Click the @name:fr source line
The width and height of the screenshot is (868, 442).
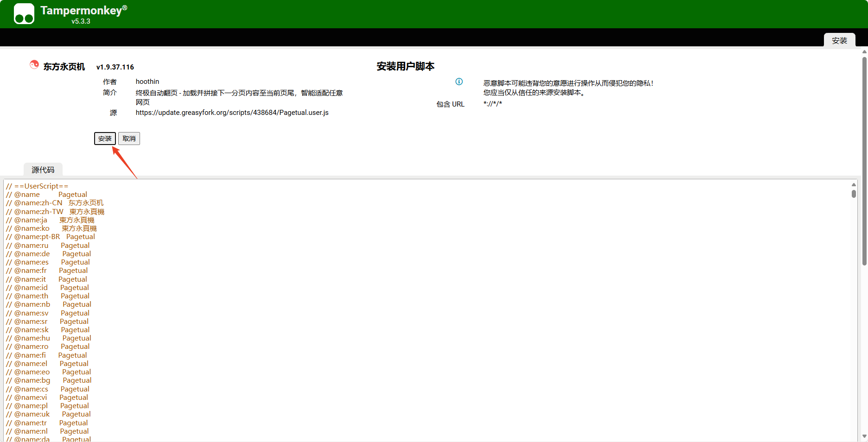point(47,271)
